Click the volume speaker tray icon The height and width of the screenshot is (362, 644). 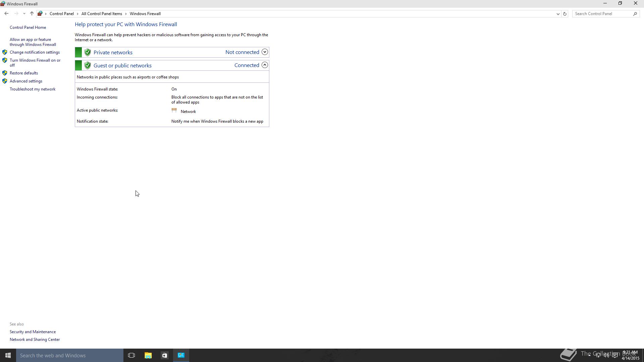[x=606, y=355]
